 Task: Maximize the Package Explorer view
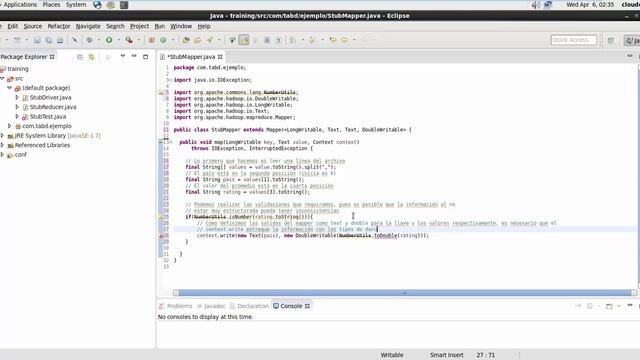(145, 57)
